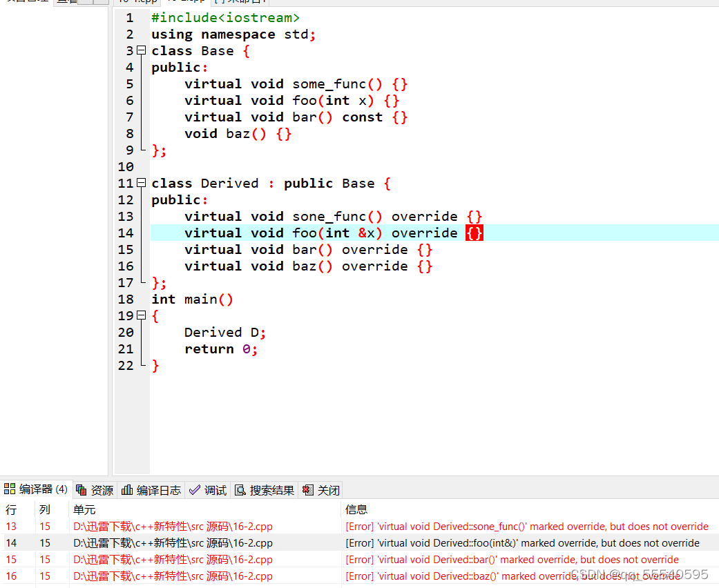This screenshot has height=588, width=719.
Task: Click the 编译器 compiler grid icon
Action: pyautogui.click(x=10, y=489)
